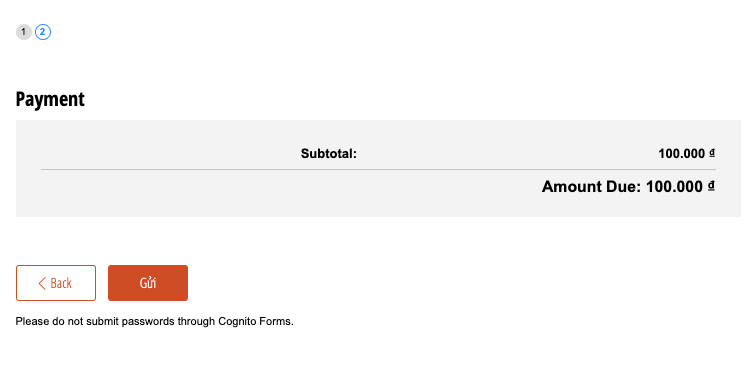The height and width of the screenshot is (382, 752).
Task: Return to previous page with Back
Action: pos(56,283)
